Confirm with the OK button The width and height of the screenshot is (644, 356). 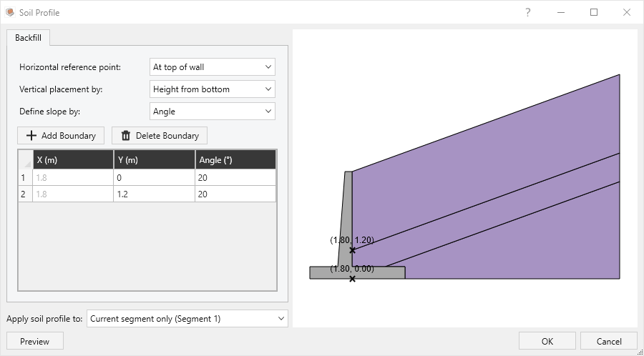click(x=547, y=341)
